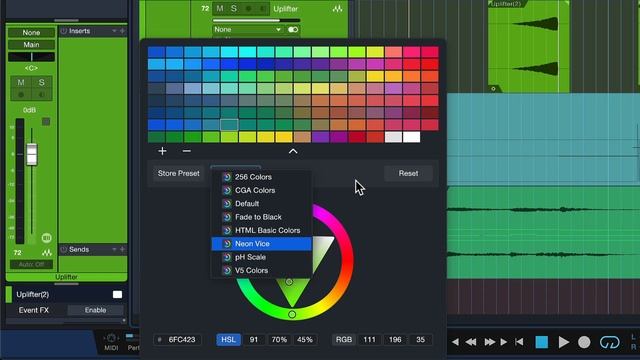Click the MIDI activity icon at the bottom
The image size is (640, 360).
(x=111, y=338)
